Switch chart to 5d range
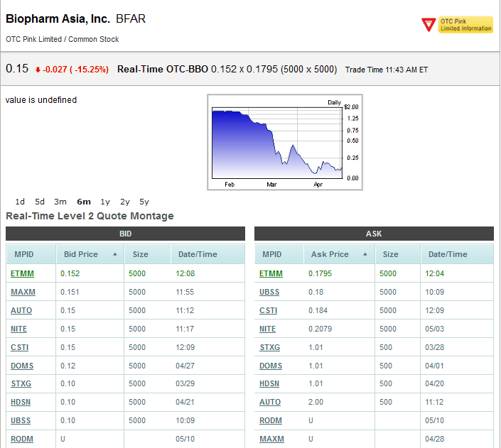This screenshot has width=501, height=448. [40, 202]
